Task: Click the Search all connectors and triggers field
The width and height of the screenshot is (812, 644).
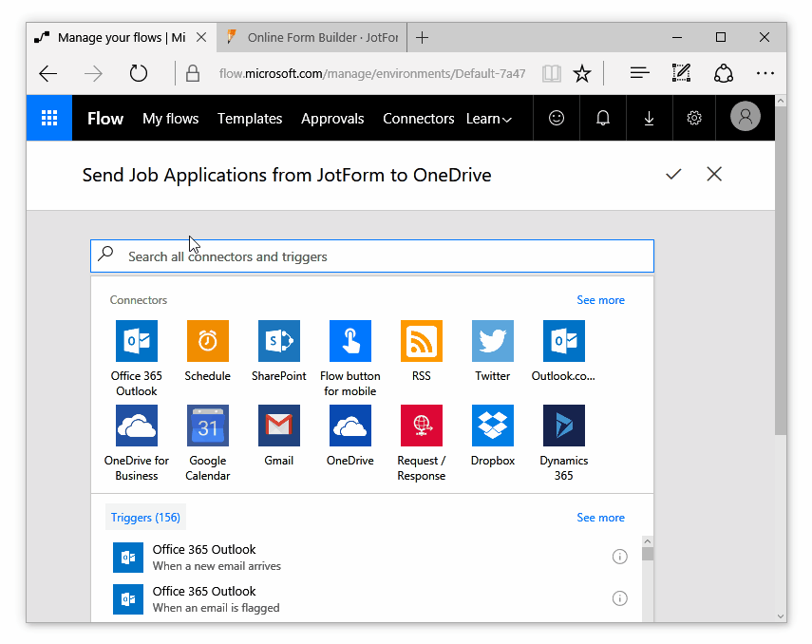Action: click(372, 256)
